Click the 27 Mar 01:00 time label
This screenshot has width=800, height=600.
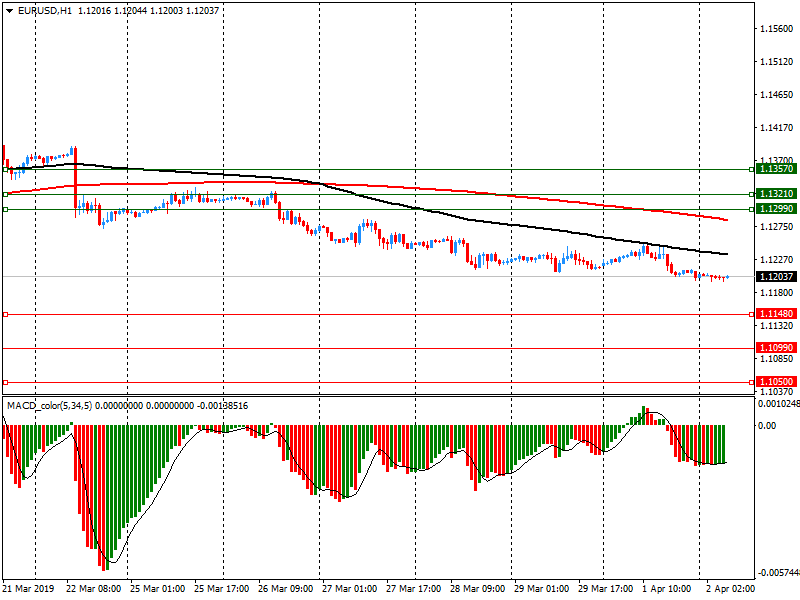[350, 590]
